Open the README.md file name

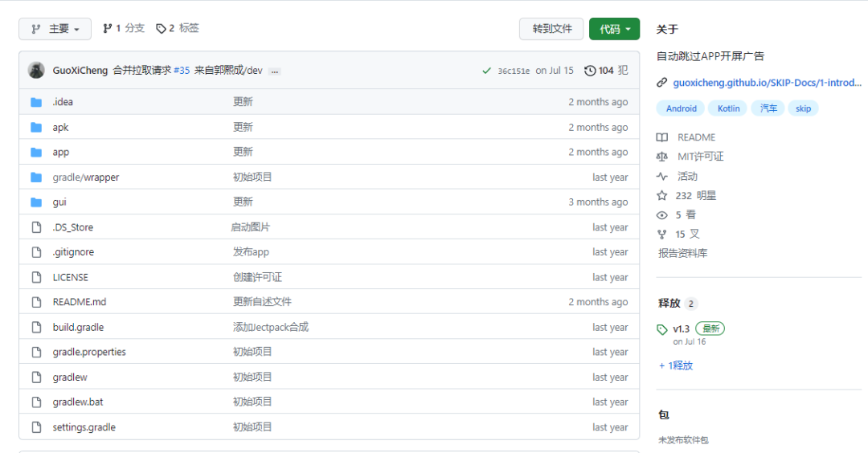coord(79,302)
